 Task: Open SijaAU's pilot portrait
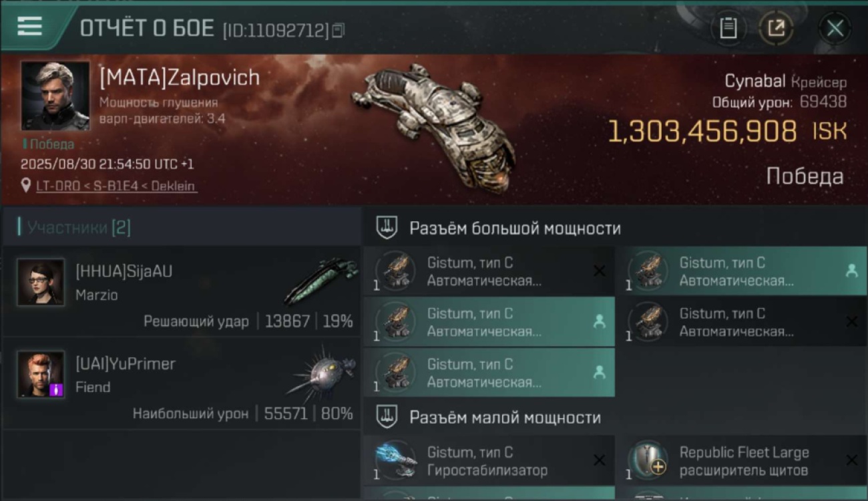pos(41,283)
